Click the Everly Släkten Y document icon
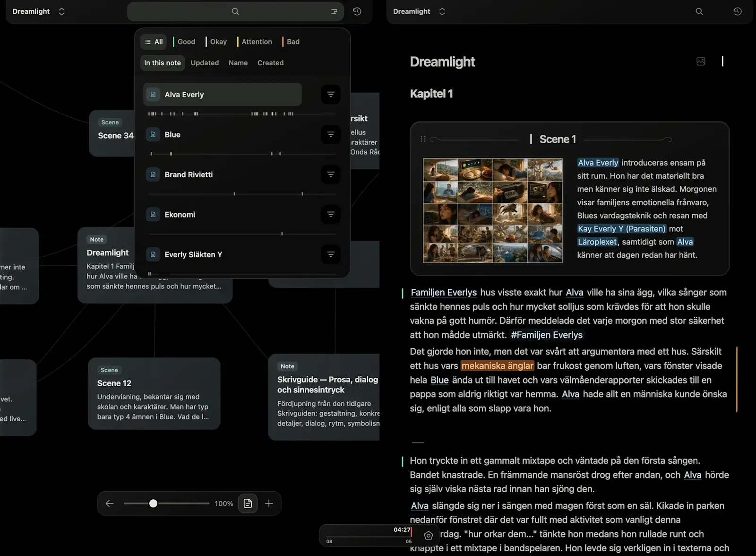756x556 pixels. pyautogui.click(x=153, y=254)
